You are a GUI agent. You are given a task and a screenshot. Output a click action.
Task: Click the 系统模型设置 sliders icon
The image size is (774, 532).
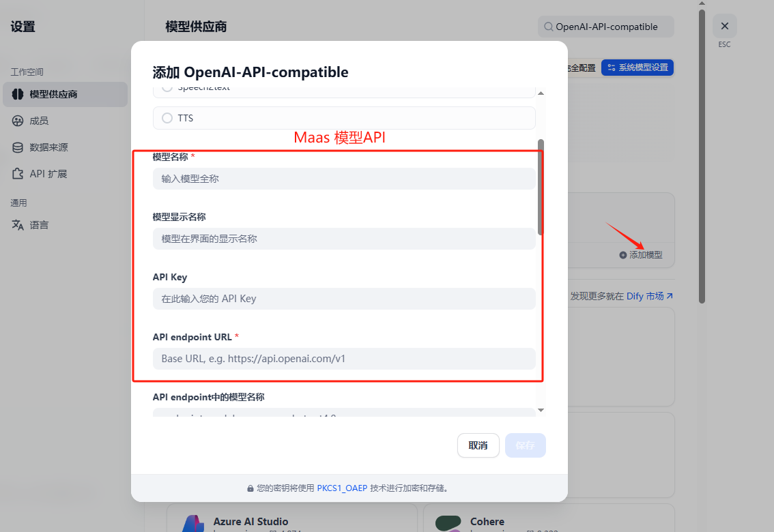pyautogui.click(x=612, y=68)
